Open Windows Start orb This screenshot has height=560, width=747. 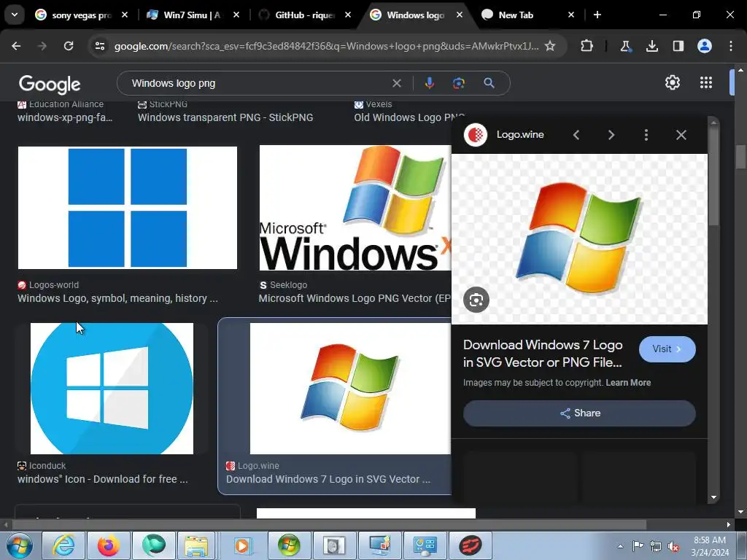(x=20, y=545)
